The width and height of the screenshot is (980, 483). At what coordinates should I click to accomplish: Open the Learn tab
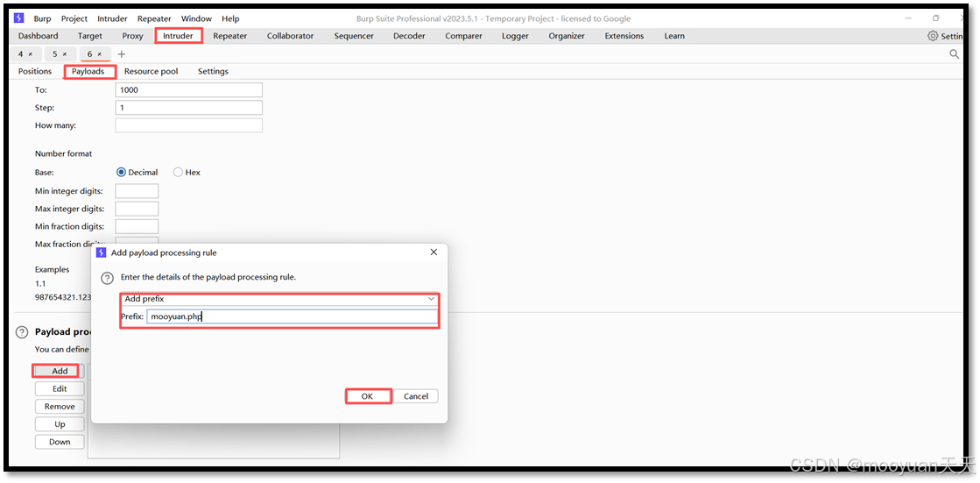674,36
